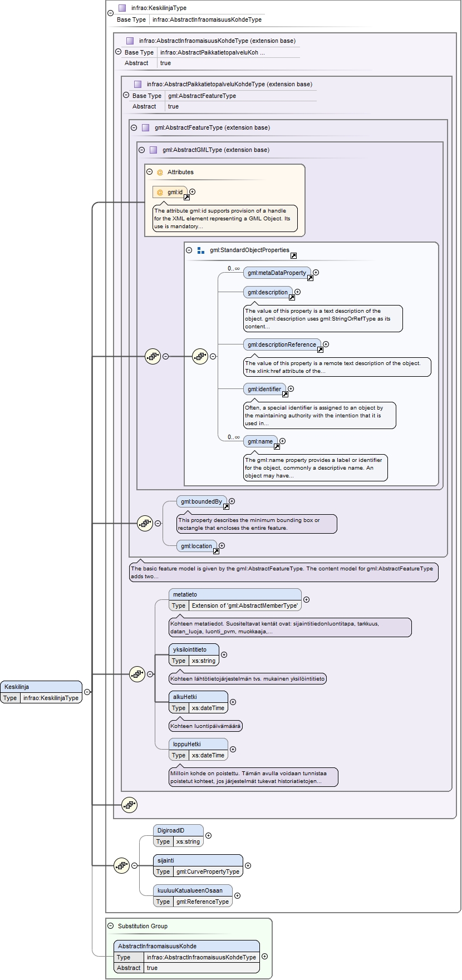Click gml:AbstractFeatureType type icon
Screen dimensions: 462x980
click(x=145, y=127)
